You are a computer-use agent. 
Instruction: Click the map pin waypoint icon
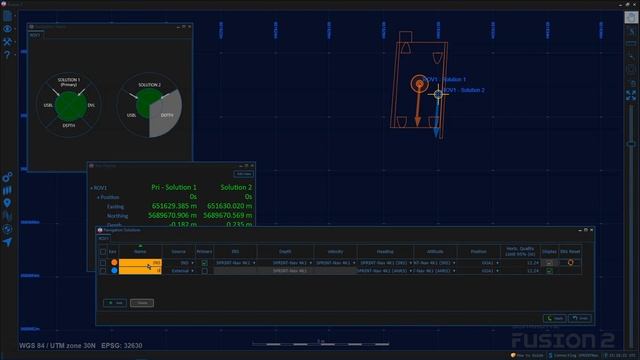pos(7,203)
